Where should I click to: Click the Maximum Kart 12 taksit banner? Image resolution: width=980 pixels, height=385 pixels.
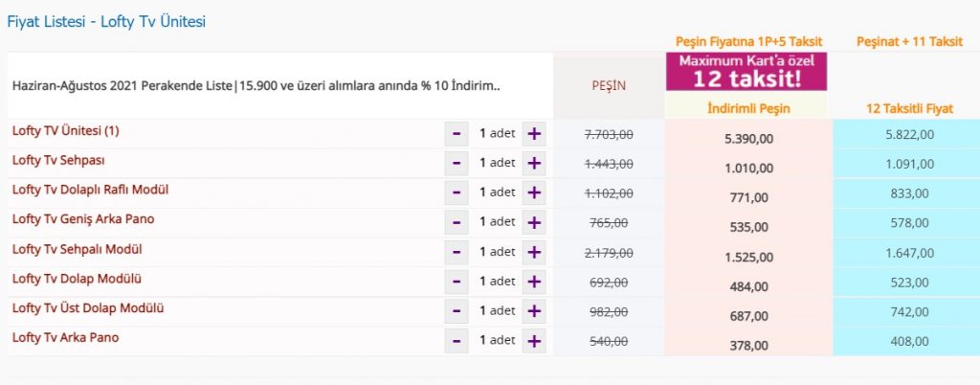[x=746, y=72]
